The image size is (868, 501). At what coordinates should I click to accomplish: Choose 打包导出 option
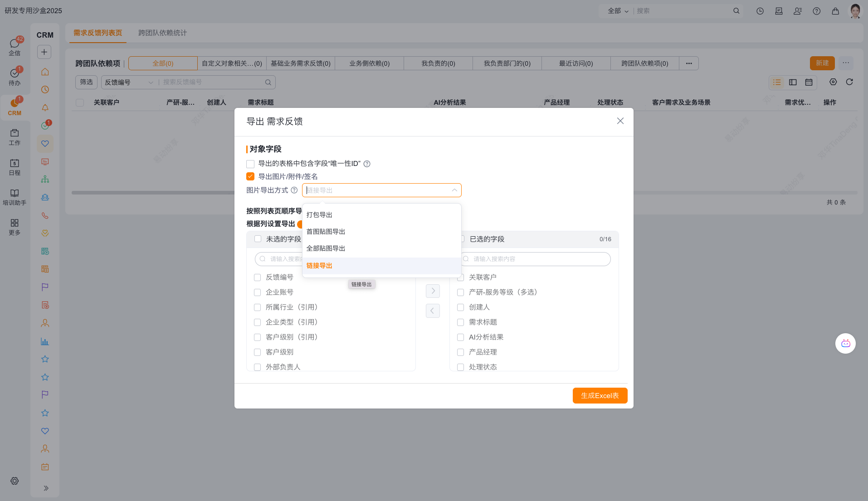tap(382, 215)
